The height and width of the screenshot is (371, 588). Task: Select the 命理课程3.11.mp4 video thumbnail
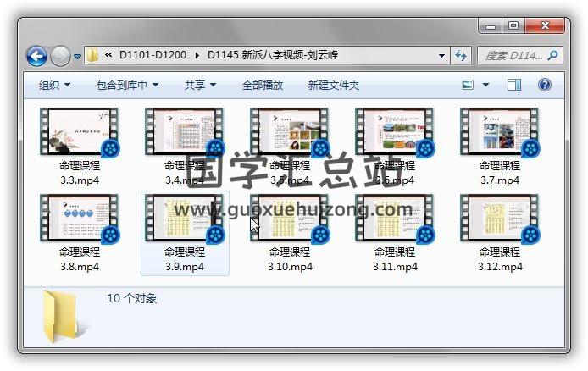pyautogui.click(x=394, y=218)
